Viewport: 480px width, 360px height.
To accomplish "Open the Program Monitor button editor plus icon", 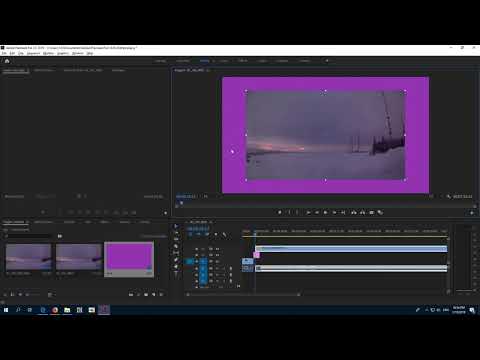I will tap(472, 213).
